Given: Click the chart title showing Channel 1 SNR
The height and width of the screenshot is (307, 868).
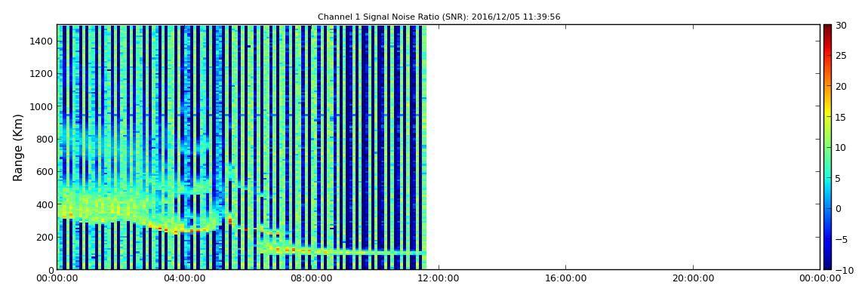Looking at the screenshot, I should [x=439, y=17].
